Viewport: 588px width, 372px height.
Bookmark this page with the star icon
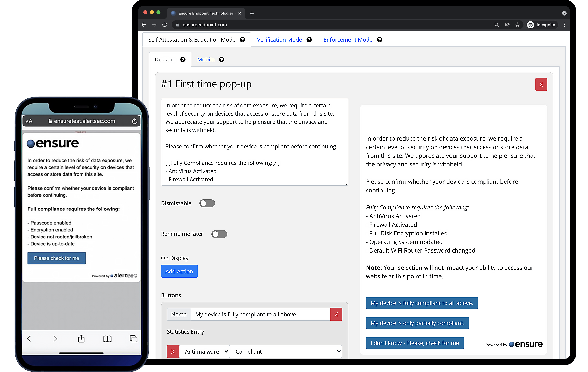(517, 25)
